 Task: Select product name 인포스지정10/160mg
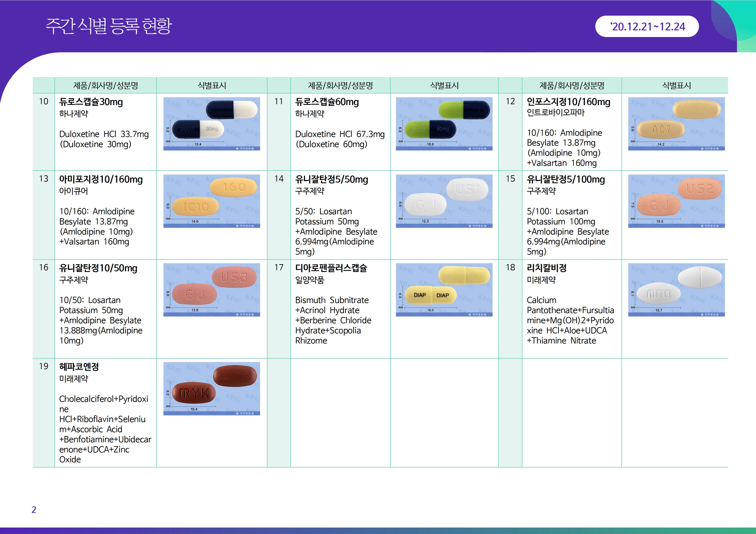568,102
